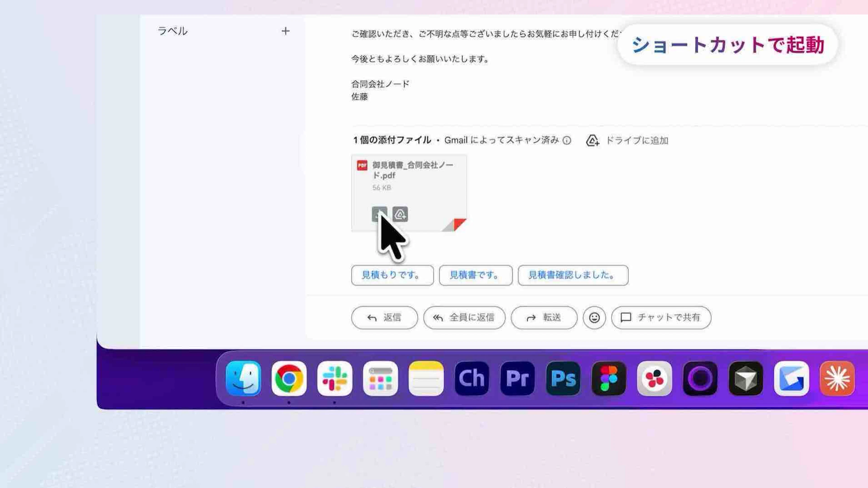Viewport: 868px width, 488px height.
Task: Launch Adobe Photoshop from the dock
Action: pos(563,378)
